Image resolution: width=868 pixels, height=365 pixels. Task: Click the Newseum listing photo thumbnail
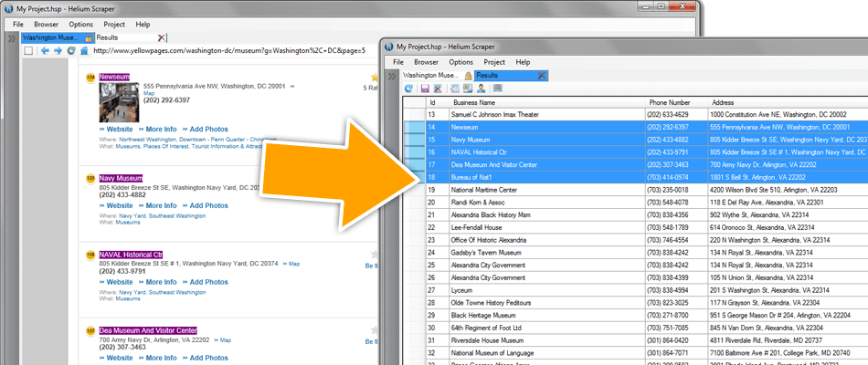[119, 102]
